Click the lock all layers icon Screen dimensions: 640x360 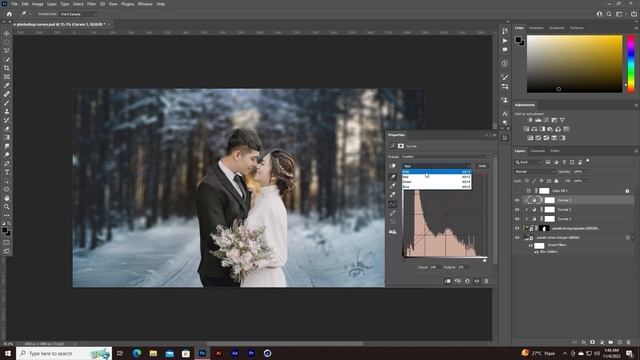click(x=556, y=180)
